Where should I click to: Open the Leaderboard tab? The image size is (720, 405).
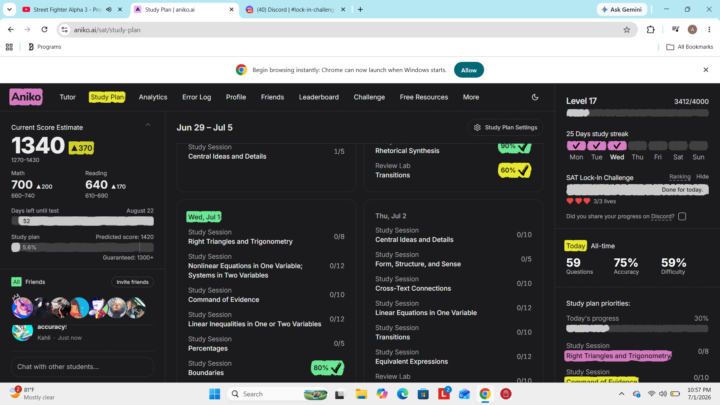coord(319,97)
